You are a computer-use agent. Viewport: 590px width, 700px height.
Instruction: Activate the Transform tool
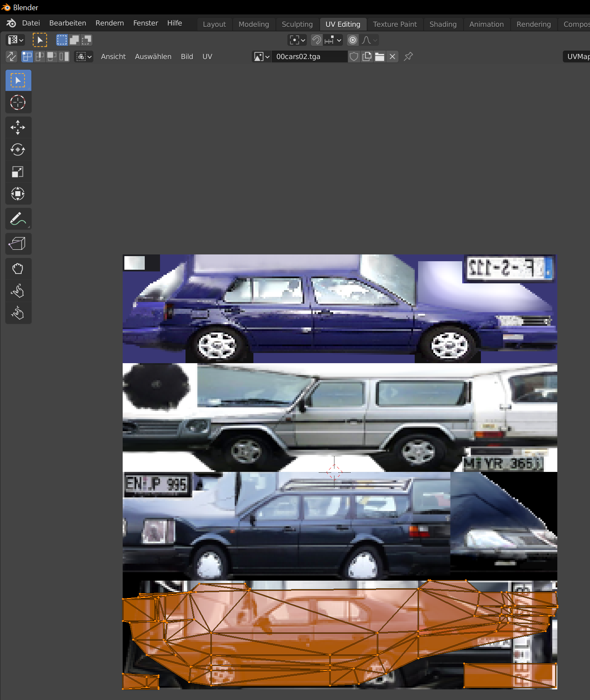click(18, 194)
